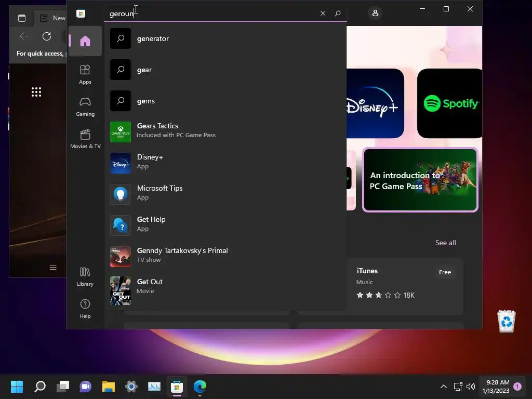Open notification center badge
The width and height of the screenshot is (532, 399).
click(517, 387)
